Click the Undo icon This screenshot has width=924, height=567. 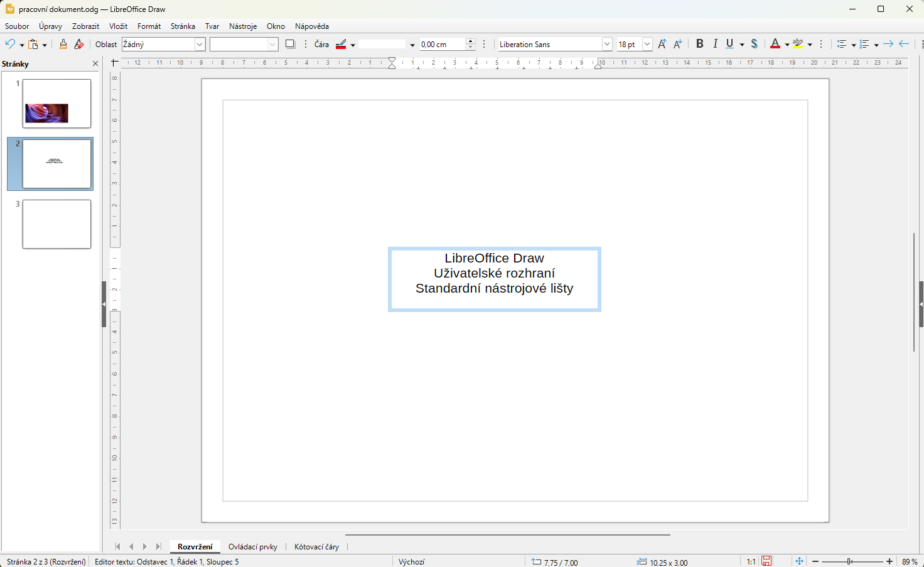10,44
